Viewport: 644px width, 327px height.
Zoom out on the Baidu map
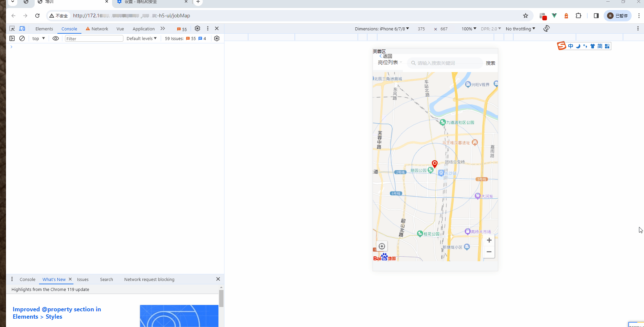(489, 252)
